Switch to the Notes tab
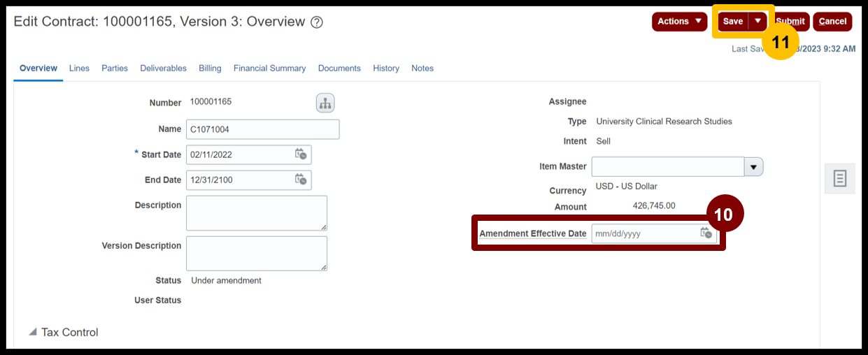 (422, 68)
